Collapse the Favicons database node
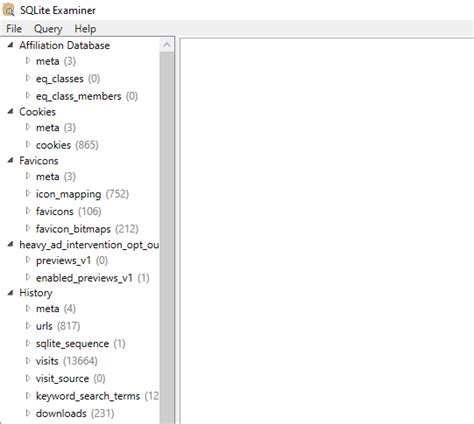Image resolution: width=474 pixels, height=424 pixels. 11,160
